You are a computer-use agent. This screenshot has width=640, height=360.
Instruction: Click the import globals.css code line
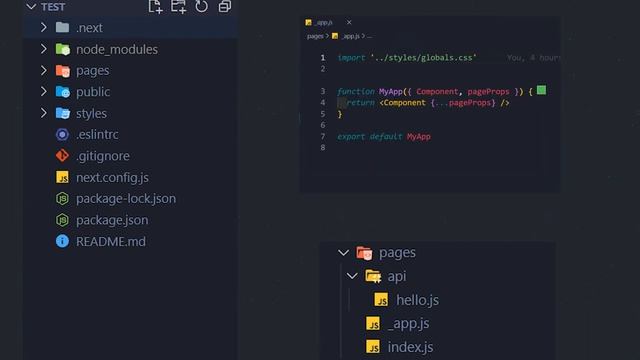click(407, 58)
